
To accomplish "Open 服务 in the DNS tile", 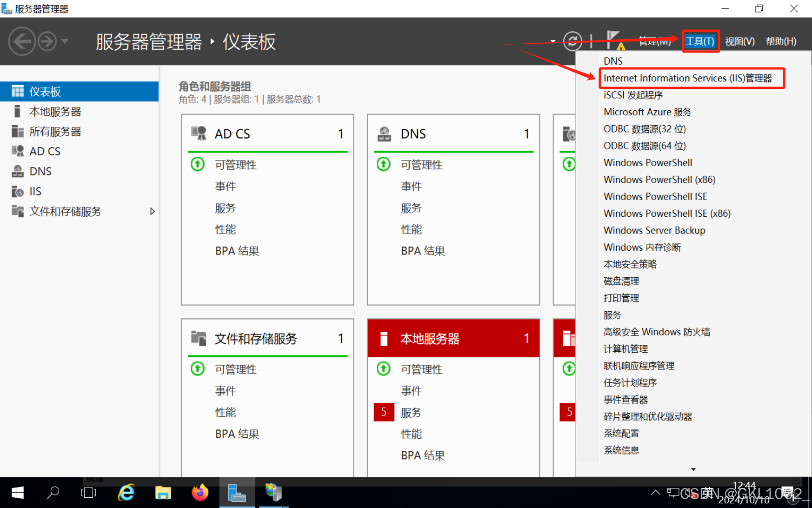I will point(412,208).
